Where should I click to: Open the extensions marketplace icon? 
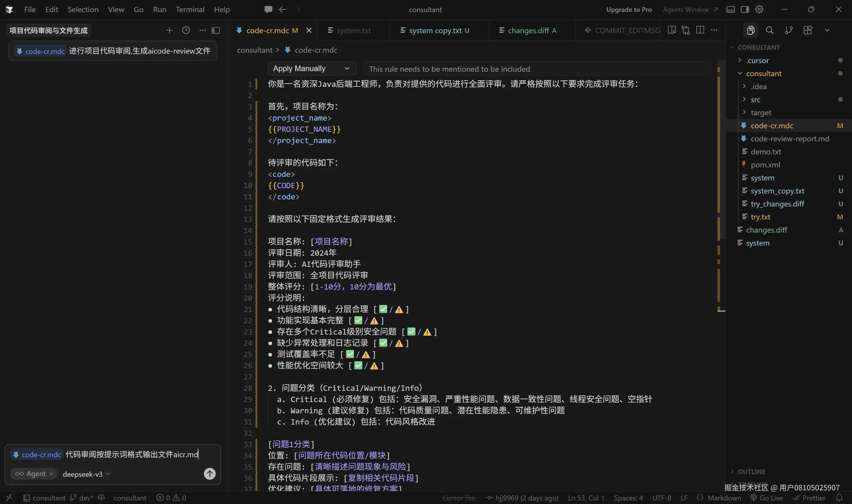pyautogui.click(x=808, y=30)
